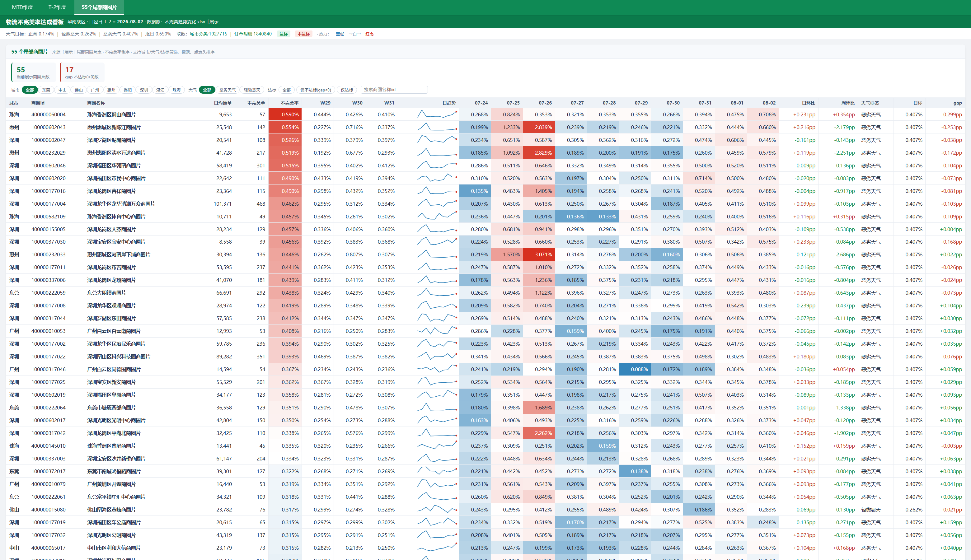This screenshot has height=560, width=971.
Task: Open the T-2维度 tab
Action: click(57, 7)
